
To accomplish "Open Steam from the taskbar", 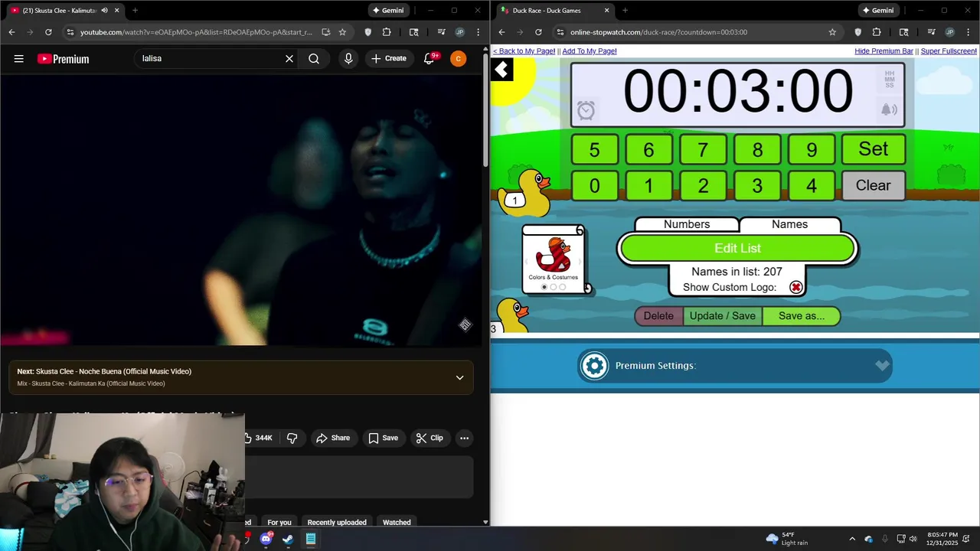I will [288, 539].
